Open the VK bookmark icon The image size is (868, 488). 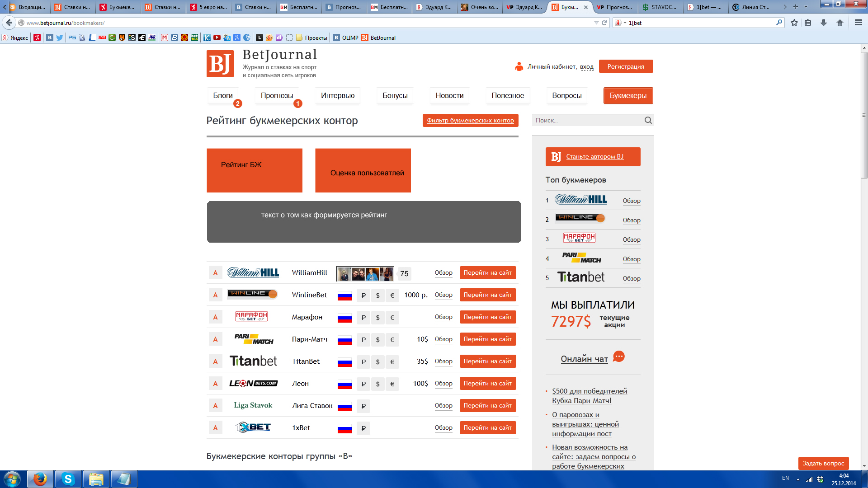tap(50, 38)
